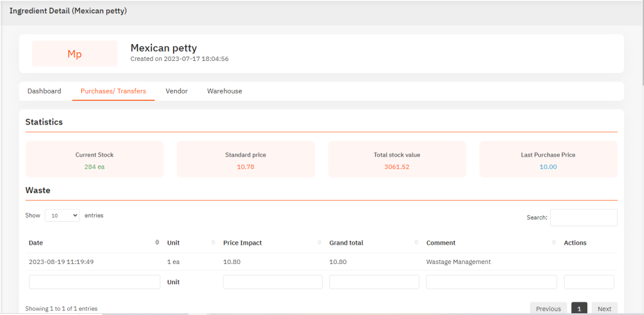Open the Show entries dropdown

62,215
